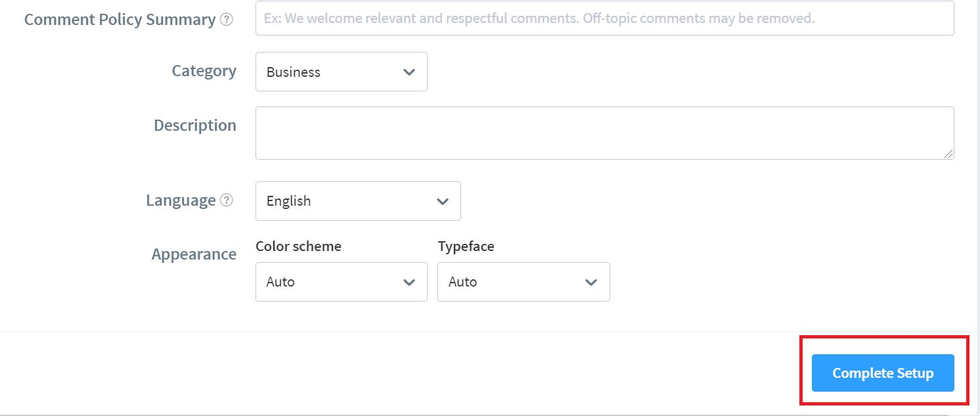Click the Typeface heading text

[466, 246]
